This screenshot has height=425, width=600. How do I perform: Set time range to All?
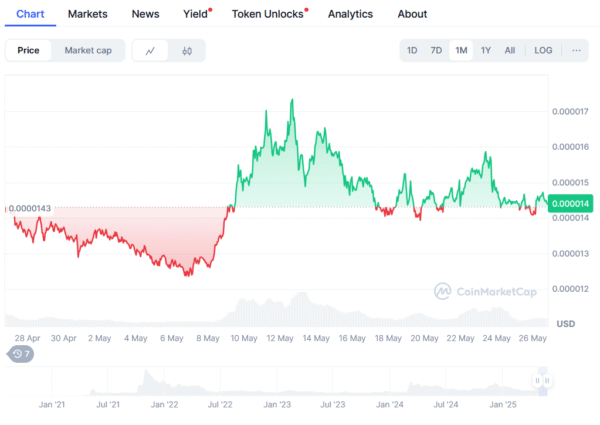[x=510, y=50]
